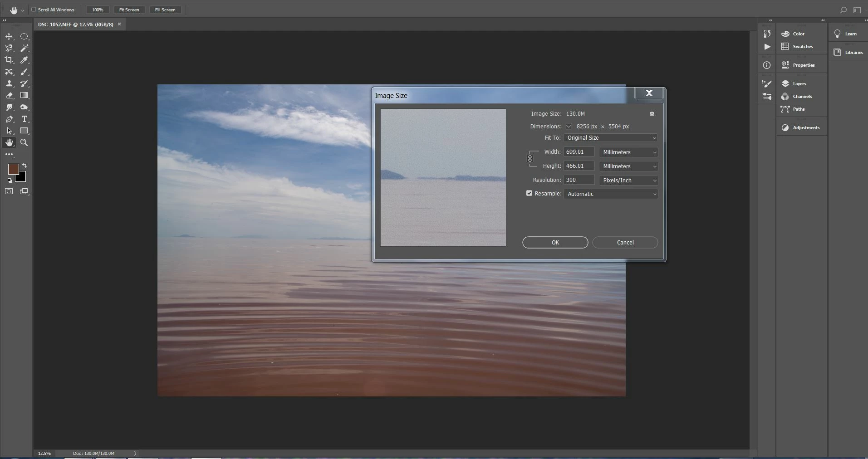
Task: Click the 100% zoom button
Action: click(98, 10)
